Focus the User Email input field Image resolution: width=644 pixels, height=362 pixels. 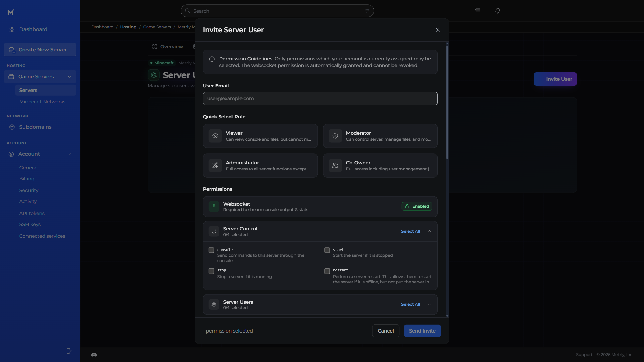(x=320, y=99)
